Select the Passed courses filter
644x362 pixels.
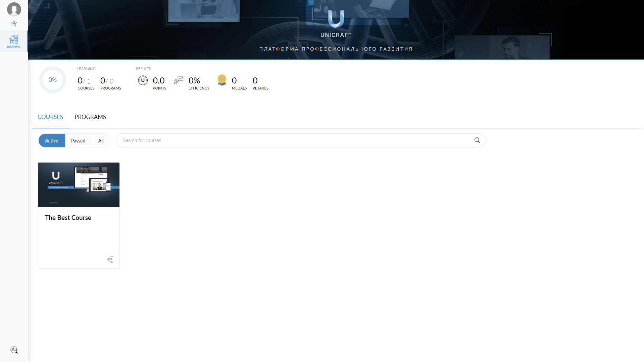tap(78, 141)
